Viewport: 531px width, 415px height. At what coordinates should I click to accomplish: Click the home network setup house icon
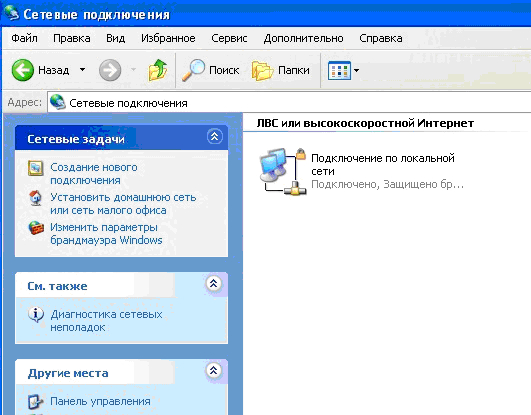pyautogui.click(x=36, y=198)
